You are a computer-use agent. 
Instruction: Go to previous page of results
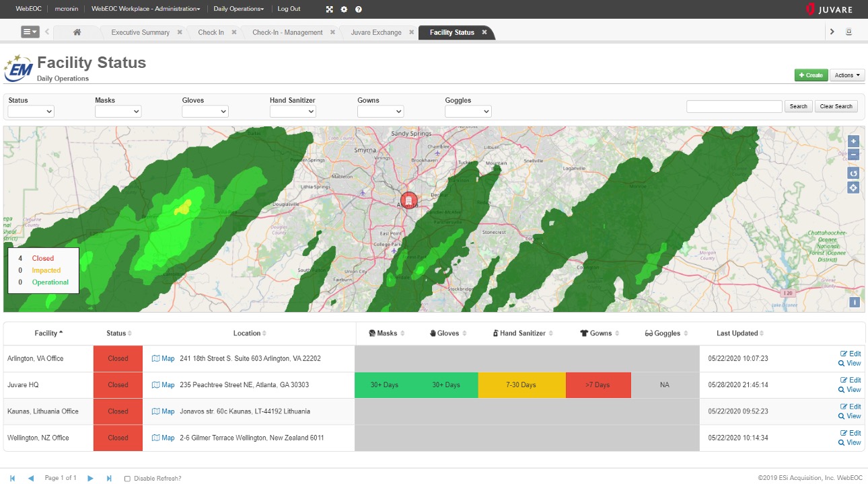[30, 478]
